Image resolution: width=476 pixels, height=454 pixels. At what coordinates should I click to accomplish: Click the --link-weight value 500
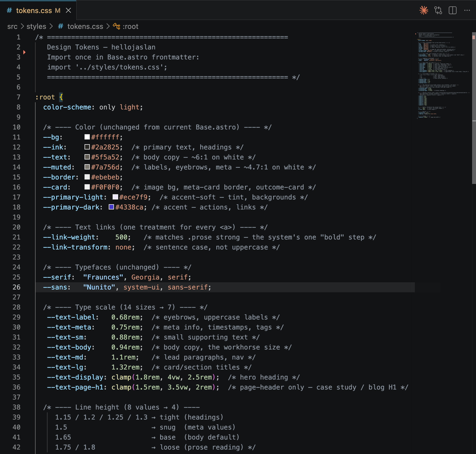tap(121, 237)
